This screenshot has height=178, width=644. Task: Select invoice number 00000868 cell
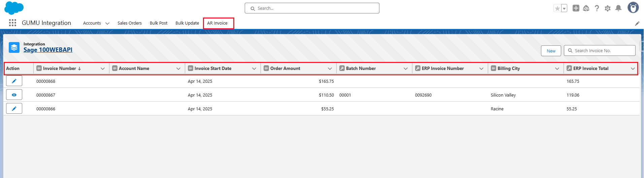coord(46,81)
